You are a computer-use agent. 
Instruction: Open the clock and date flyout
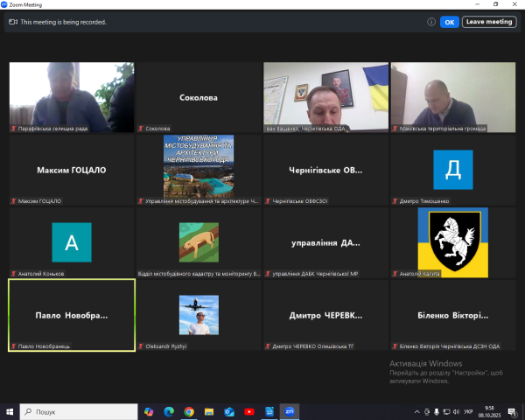(x=487, y=411)
